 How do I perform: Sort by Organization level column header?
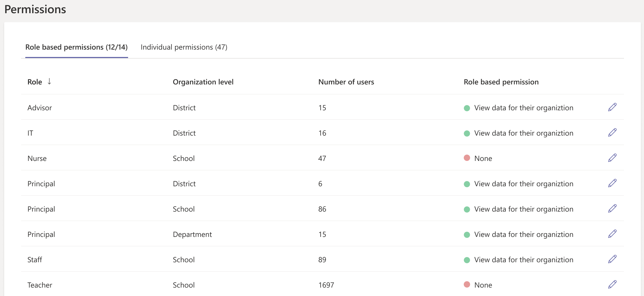(x=203, y=82)
